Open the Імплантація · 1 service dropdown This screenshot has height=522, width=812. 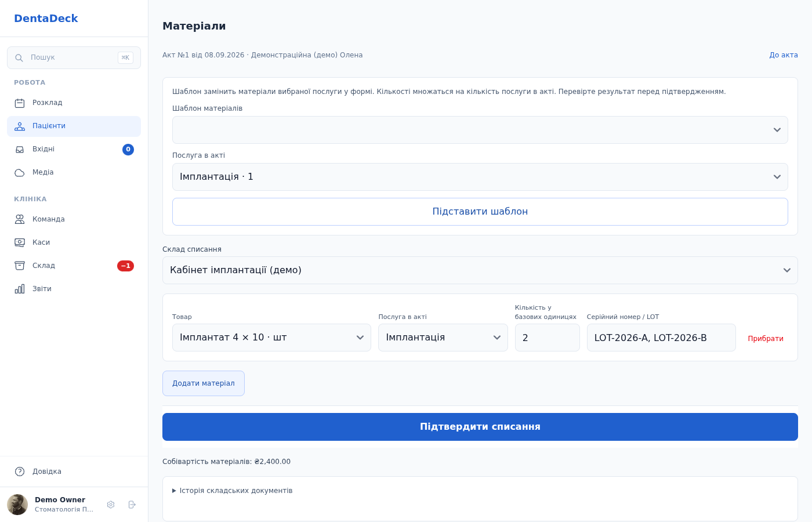pos(480,177)
